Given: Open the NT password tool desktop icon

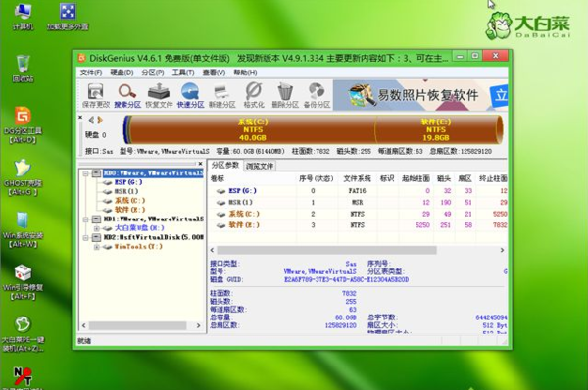Looking at the screenshot, I should (x=23, y=377).
